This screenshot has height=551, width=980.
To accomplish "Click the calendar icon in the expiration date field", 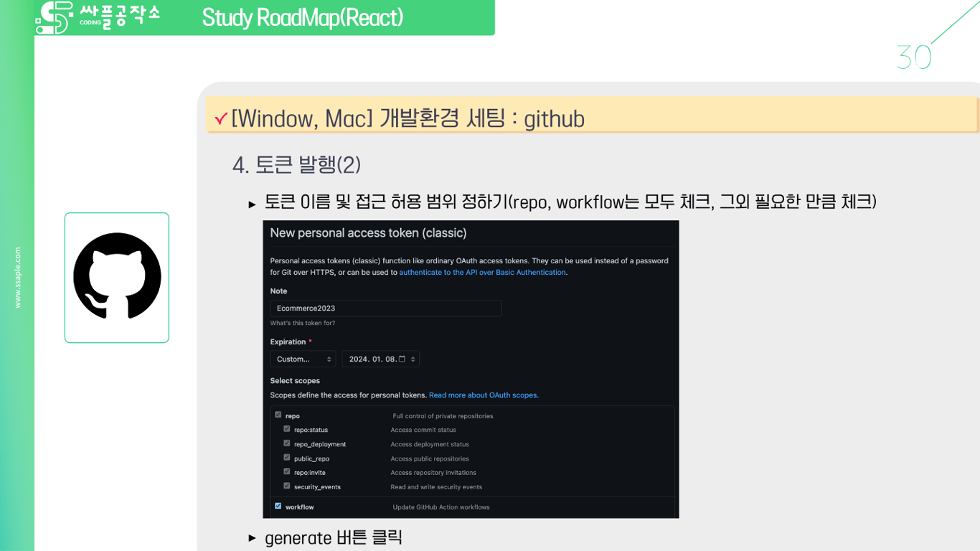I will coord(400,359).
